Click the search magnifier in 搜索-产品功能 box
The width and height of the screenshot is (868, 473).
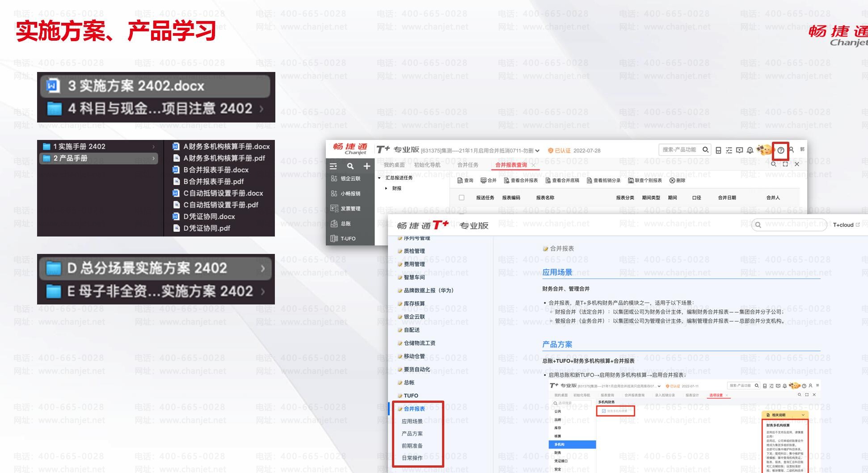(705, 150)
